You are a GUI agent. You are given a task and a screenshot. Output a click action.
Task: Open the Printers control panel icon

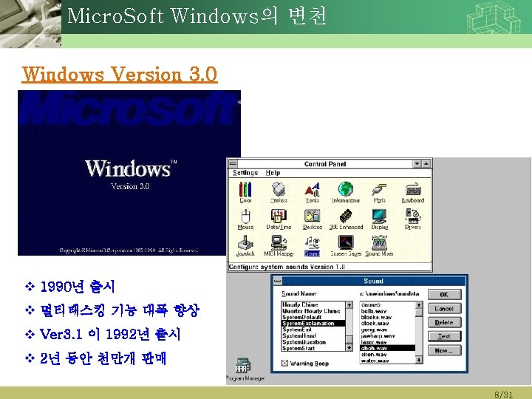coord(279,192)
